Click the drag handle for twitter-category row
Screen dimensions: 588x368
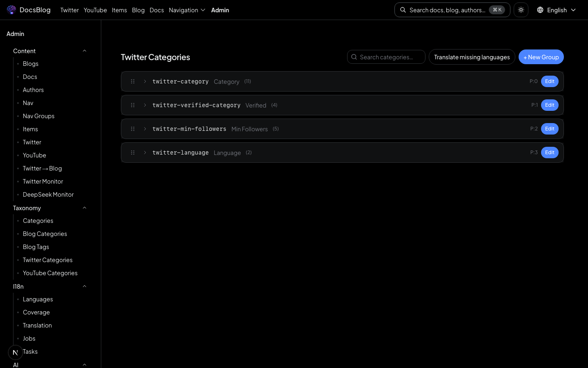(x=133, y=81)
